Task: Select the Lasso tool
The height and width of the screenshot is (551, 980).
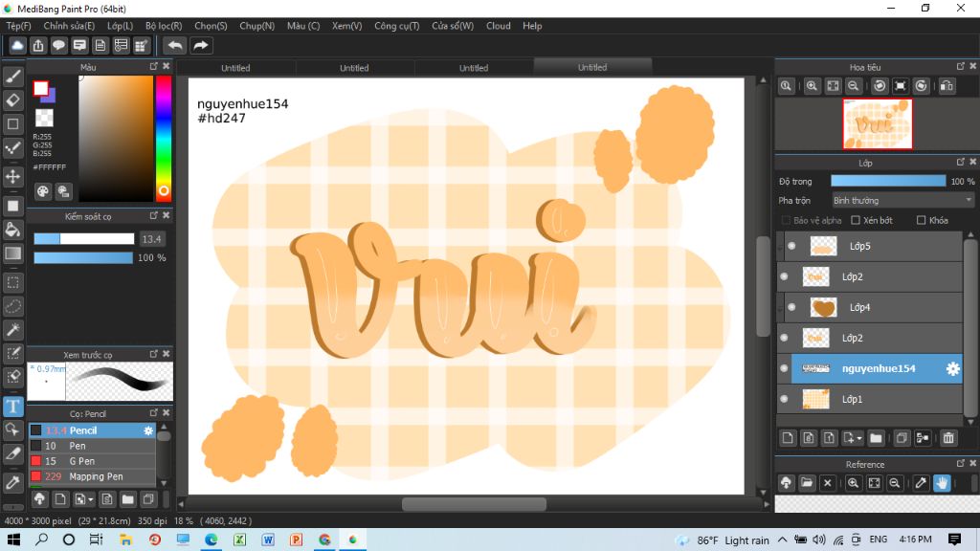Action: (x=13, y=306)
